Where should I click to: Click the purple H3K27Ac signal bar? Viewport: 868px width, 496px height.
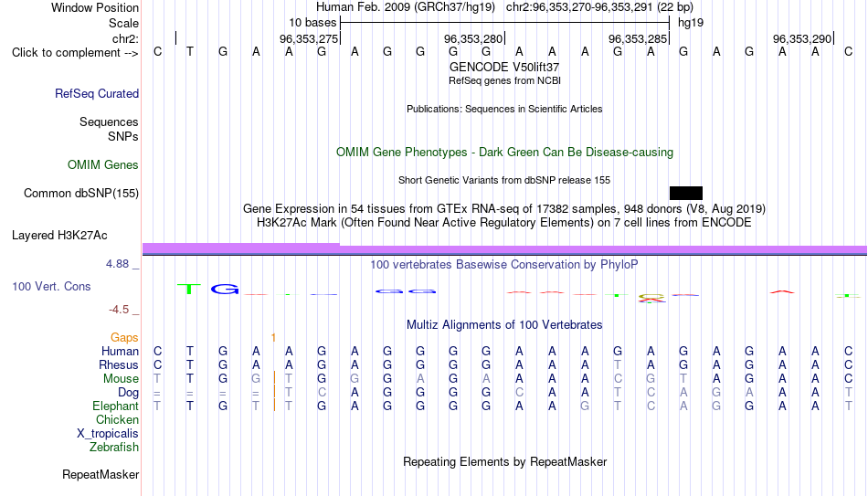point(504,249)
